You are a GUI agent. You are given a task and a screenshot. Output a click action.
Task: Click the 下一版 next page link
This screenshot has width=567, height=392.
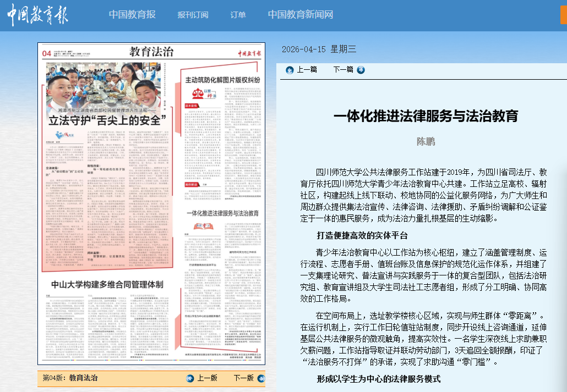tap(243, 378)
